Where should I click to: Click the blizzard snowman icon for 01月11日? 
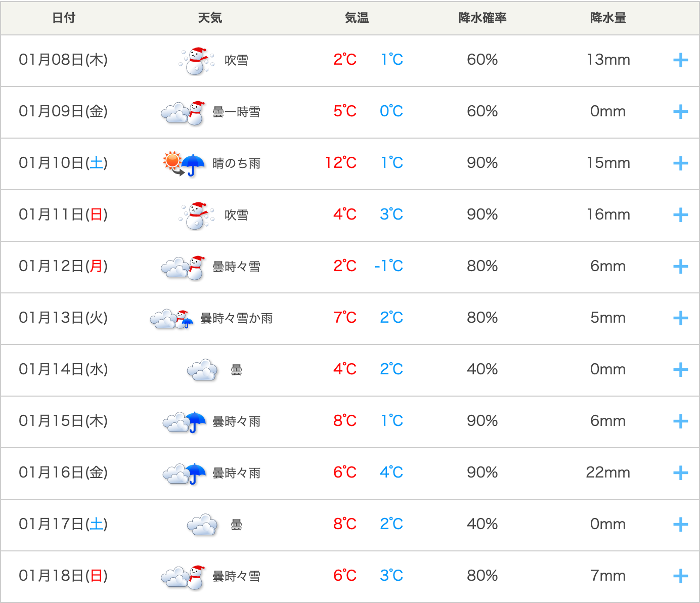196,216
